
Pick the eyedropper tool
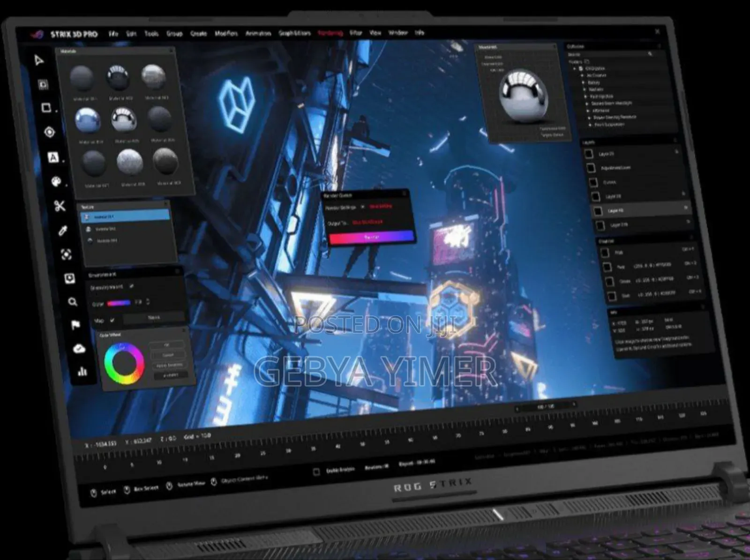(x=63, y=230)
